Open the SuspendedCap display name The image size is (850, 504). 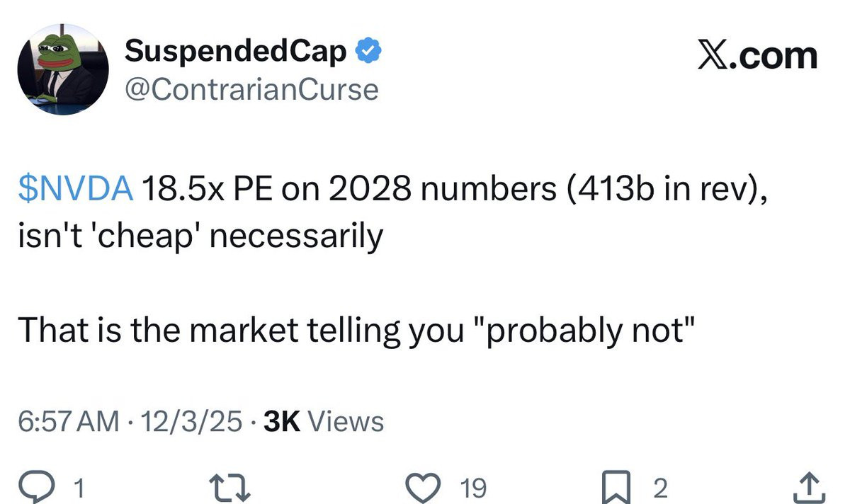coord(236,51)
